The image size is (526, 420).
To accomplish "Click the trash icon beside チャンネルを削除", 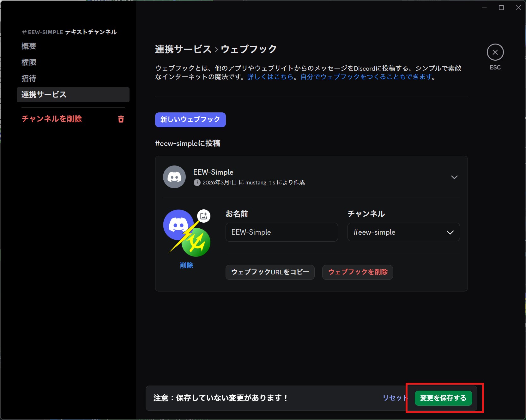I will (x=121, y=119).
